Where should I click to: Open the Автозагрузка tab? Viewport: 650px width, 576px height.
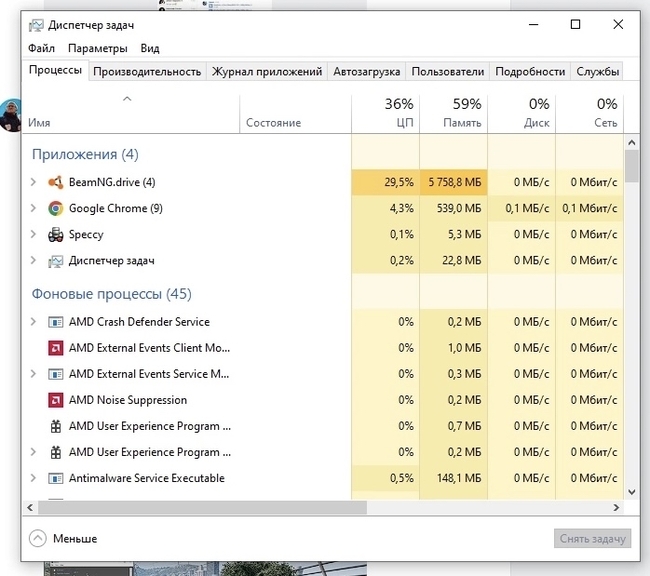[367, 72]
